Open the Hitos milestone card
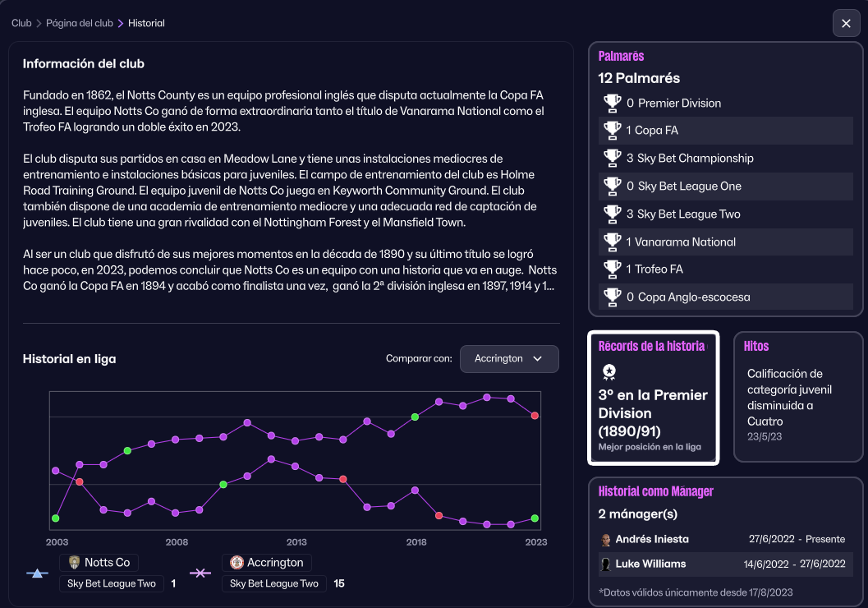Viewport: 868px width, 608px height. click(x=797, y=398)
